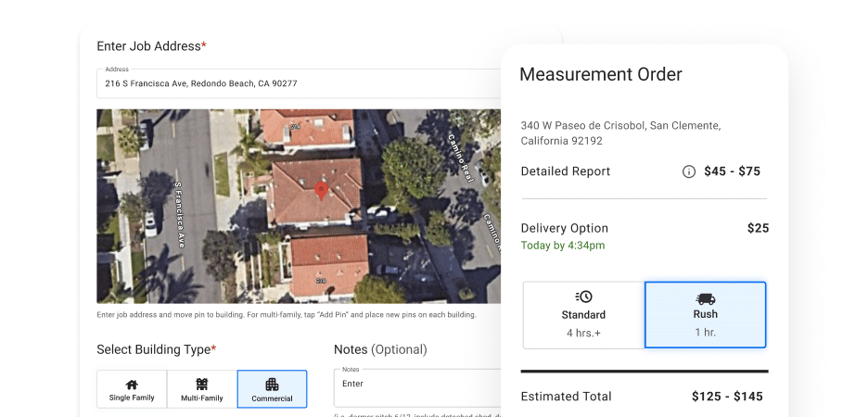Click the Detailed Report label
Screen dimensions: 868x417
click(x=565, y=171)
